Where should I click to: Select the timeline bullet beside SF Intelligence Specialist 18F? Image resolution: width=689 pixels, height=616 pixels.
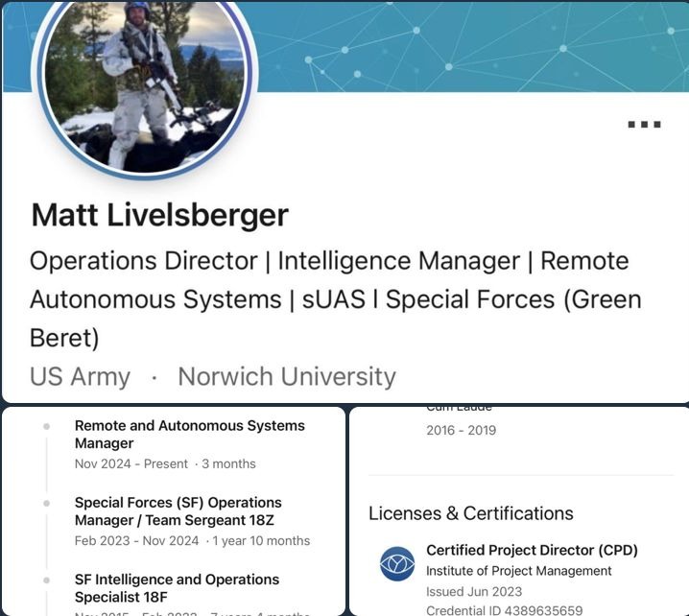(x=47, y=580)
